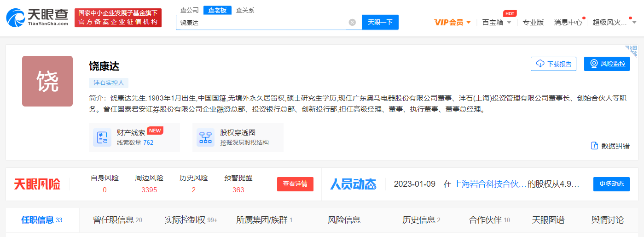Screen dimensions: 644x237
Task: Open the 超级风火 user account dropdown
Action: tap(634, 22)
